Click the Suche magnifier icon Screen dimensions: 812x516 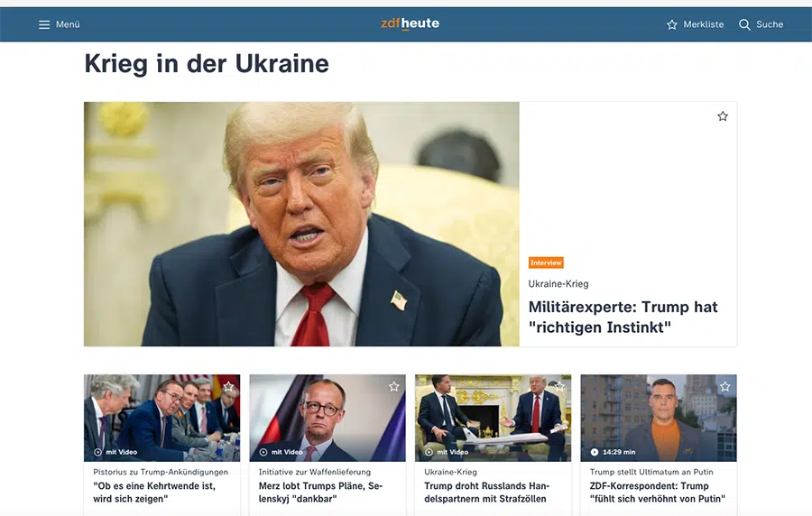(744, 24)
